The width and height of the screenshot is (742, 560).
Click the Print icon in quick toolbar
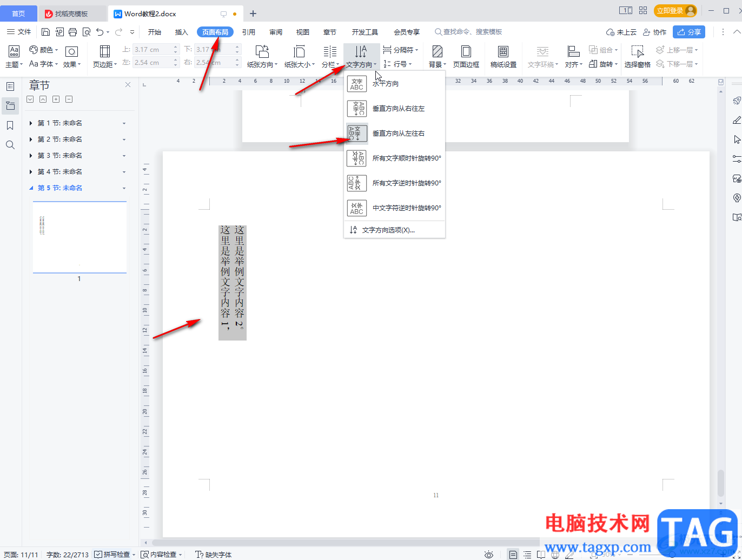pyautogui.click(x=73, y=32)
